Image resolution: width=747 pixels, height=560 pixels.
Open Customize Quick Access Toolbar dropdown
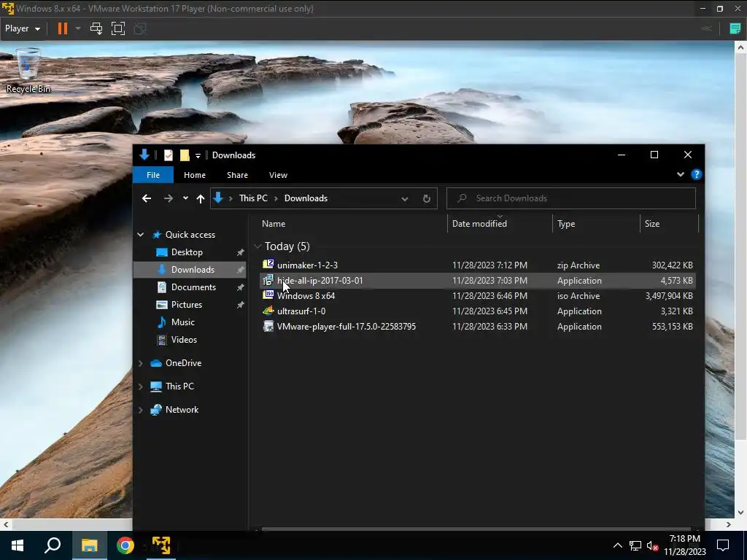pos(198,156)
